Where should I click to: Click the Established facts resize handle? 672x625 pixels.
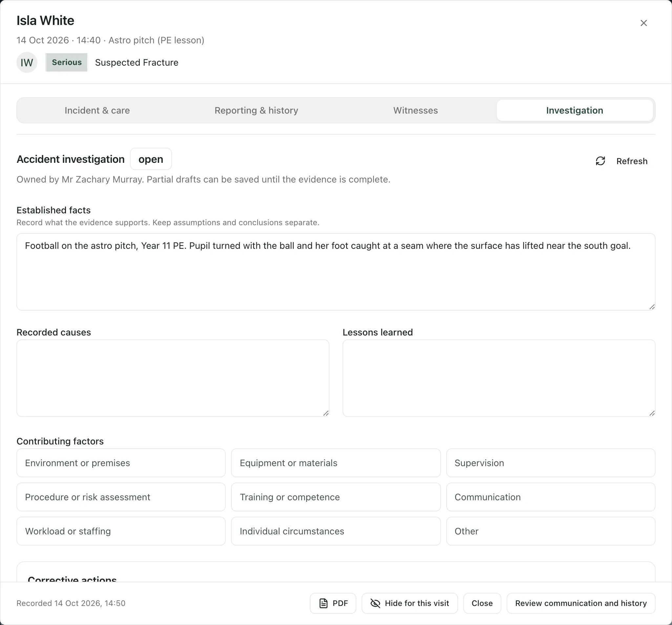(652, 307)
